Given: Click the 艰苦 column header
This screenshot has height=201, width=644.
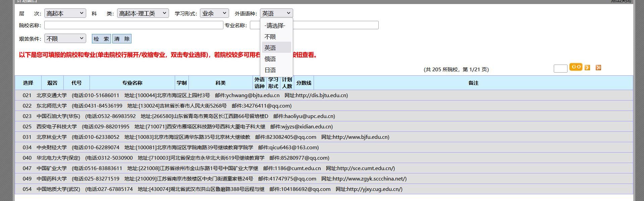Looking at the screenshot, I should (x=52, y=83).
